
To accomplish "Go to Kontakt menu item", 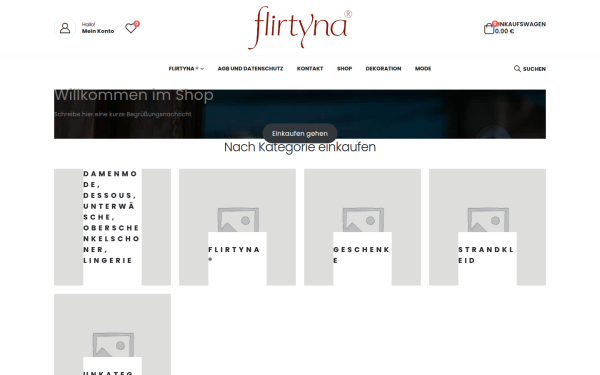I will pos(310,68).
